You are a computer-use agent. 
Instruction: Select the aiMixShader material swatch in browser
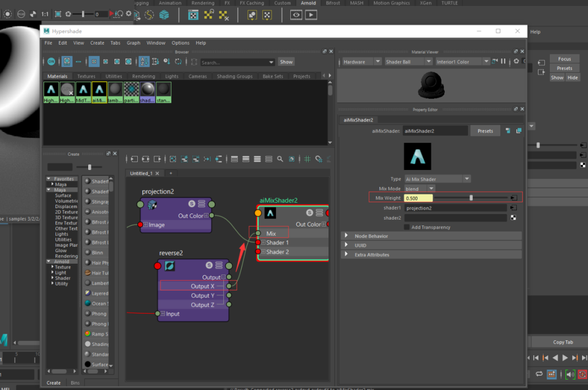coord(99,92)
